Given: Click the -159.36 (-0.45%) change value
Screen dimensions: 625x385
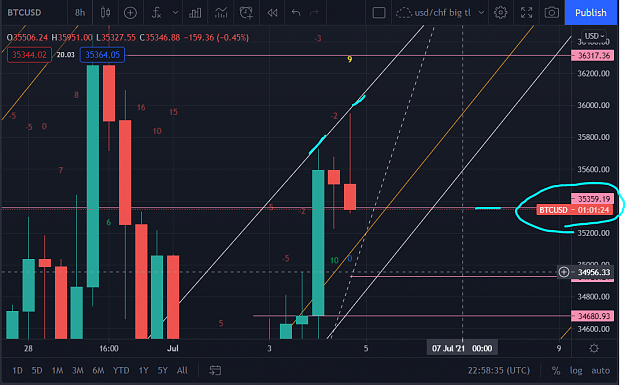Looking at the screenshot, I should pyautogui.click(x=216, y=37).
